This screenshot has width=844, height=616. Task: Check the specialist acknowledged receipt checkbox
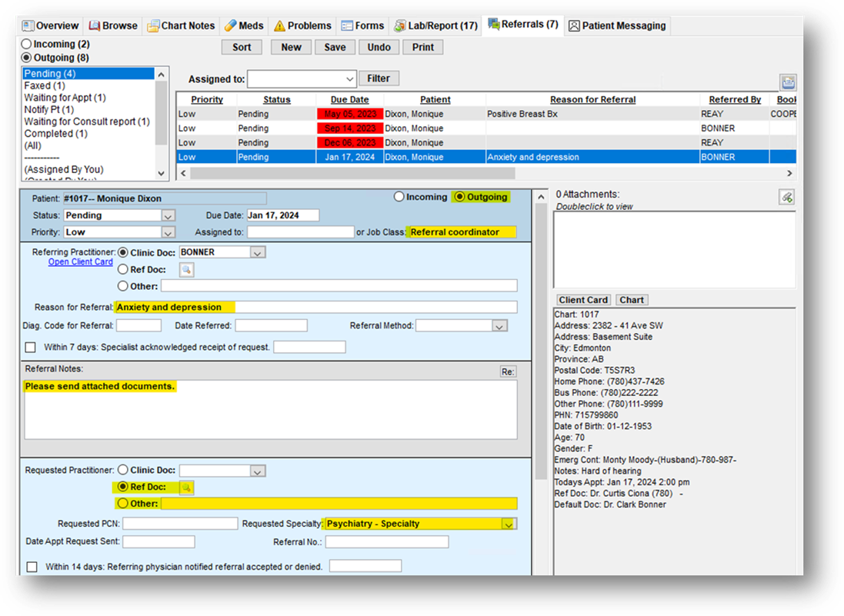pos(30,346)
